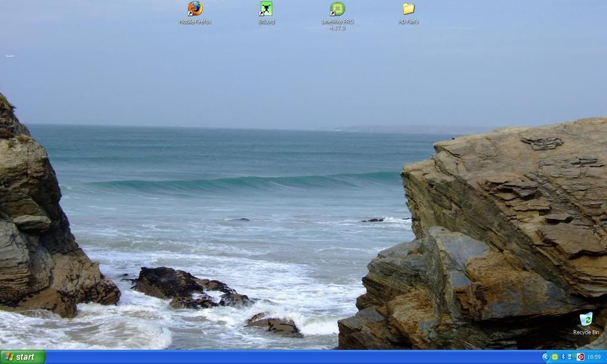This screenshot has height=364, width=607.
Task: Select the Recycle Bin icon
Action: (x=586, y=319)
